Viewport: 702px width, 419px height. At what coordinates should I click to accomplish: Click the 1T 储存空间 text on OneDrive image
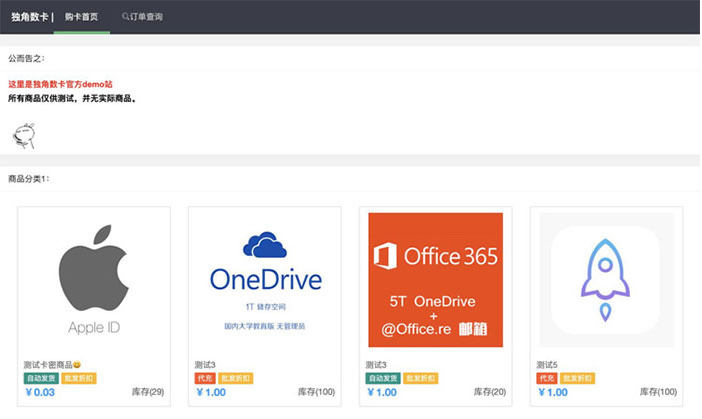264,308
